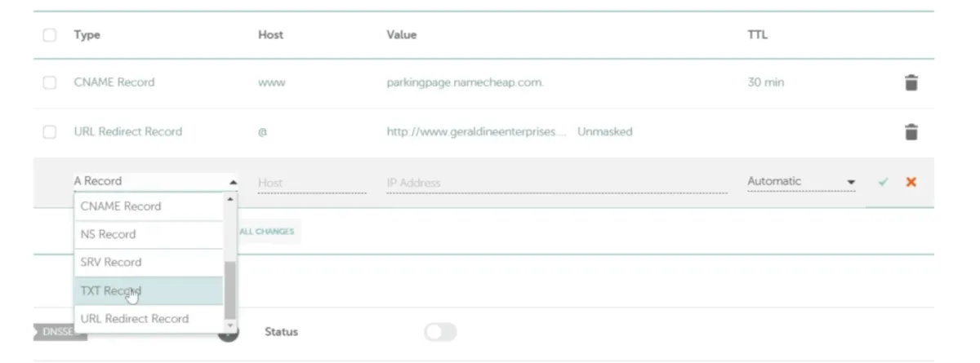
Task: Delete the CNAME Record row with trash icon
Action: point(911,82)
